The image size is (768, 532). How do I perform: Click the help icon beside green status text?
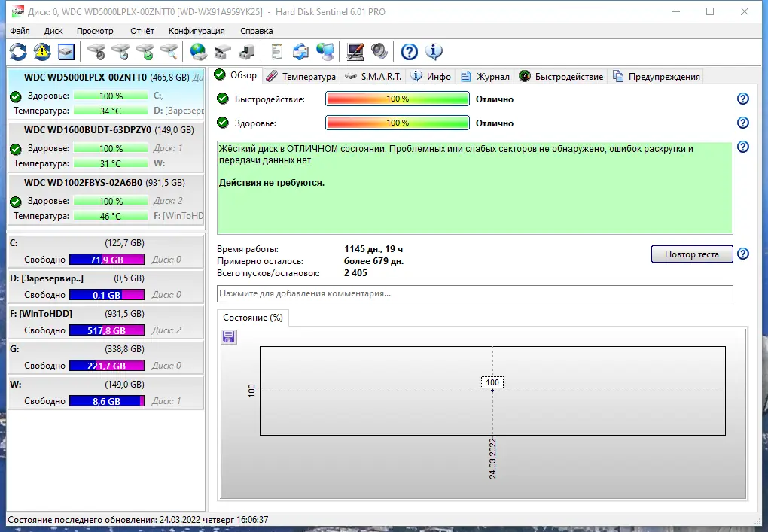[x=743, y=147]
